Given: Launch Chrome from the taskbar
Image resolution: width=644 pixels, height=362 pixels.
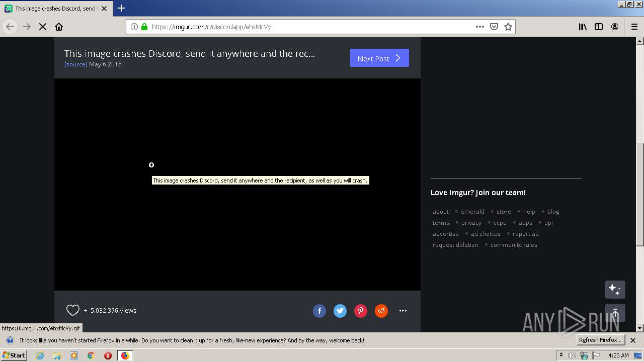Looking at the screenshot, I should pyautogui.click(x=91, y=355).
